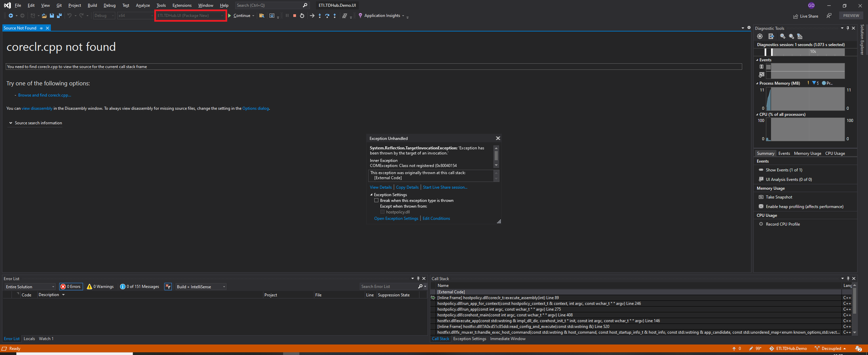
Task: Click 'Browse and find coreclr.cpp' link
Action: [44, 95]
